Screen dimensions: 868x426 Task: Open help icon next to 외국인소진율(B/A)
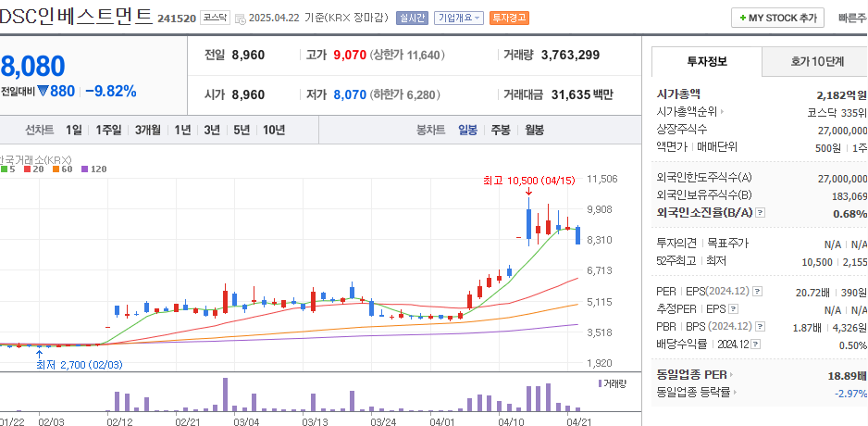(x=761, y=213)
